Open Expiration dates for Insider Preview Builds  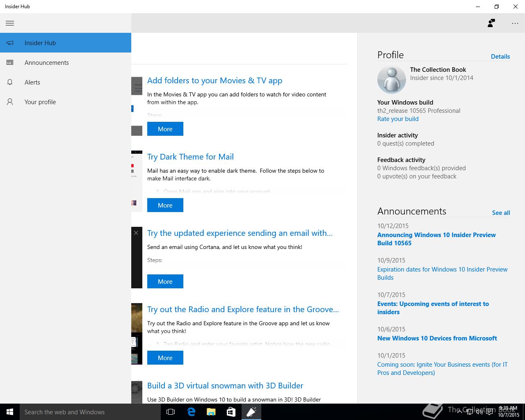[x=442, y=274]
